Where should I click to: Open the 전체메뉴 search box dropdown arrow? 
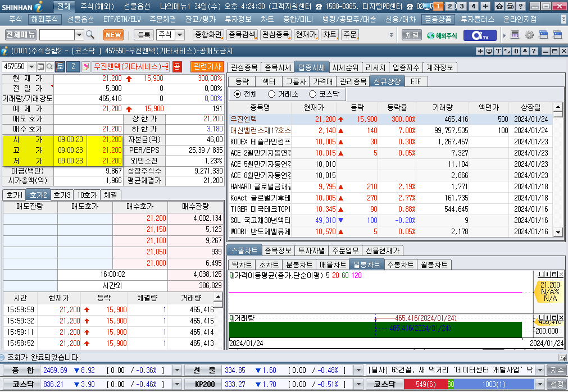[79, 35]
